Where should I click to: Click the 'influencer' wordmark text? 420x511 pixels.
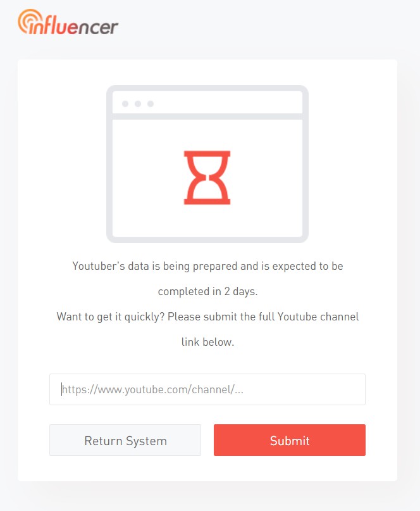tap(73, 26)
